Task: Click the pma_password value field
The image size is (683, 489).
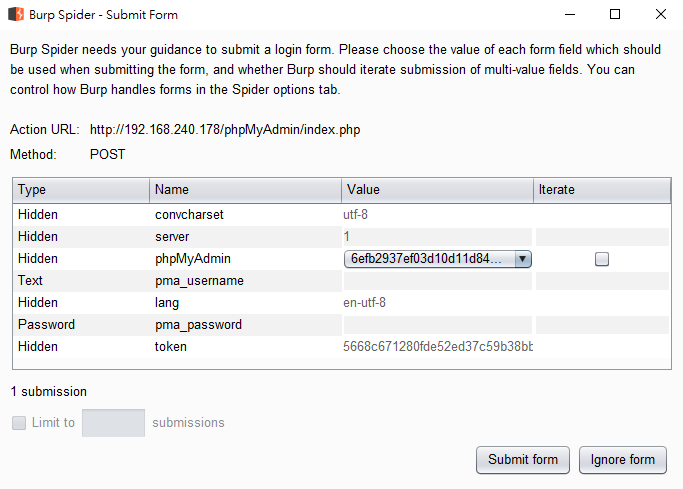Action: tap(437, 325)
